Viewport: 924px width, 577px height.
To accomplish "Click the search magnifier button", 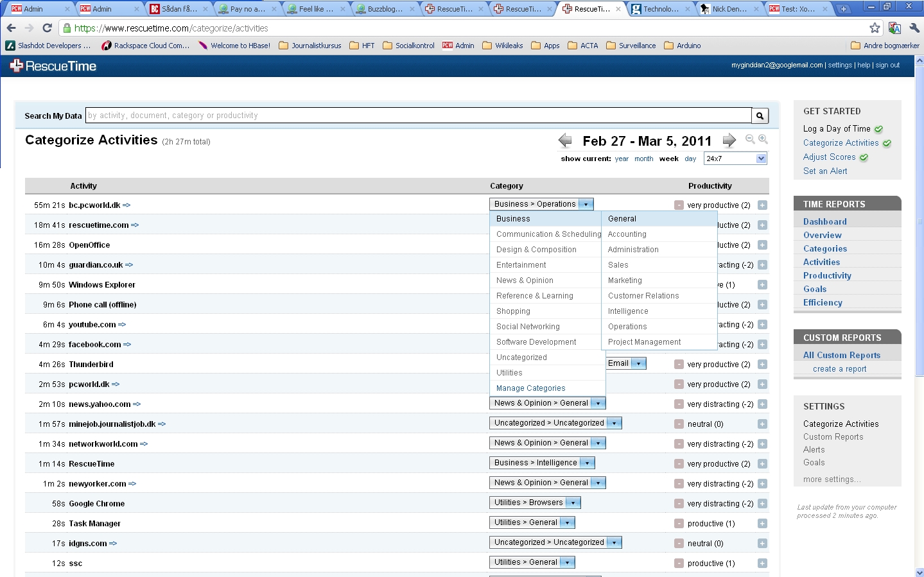I will [760, 116].
